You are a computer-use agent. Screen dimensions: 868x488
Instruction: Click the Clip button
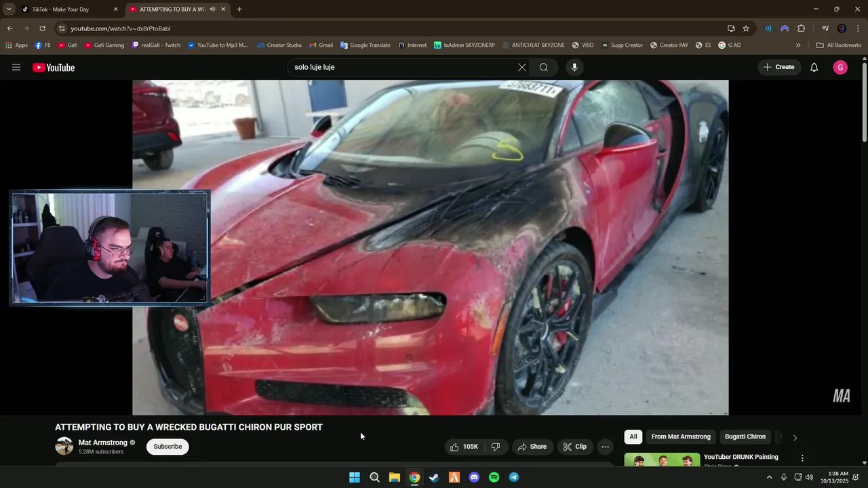pyautogui.click(x=574, y=447)
